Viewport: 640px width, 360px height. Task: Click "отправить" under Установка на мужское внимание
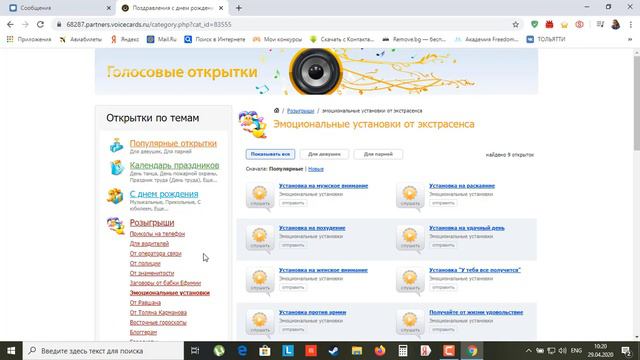(293, 203)
